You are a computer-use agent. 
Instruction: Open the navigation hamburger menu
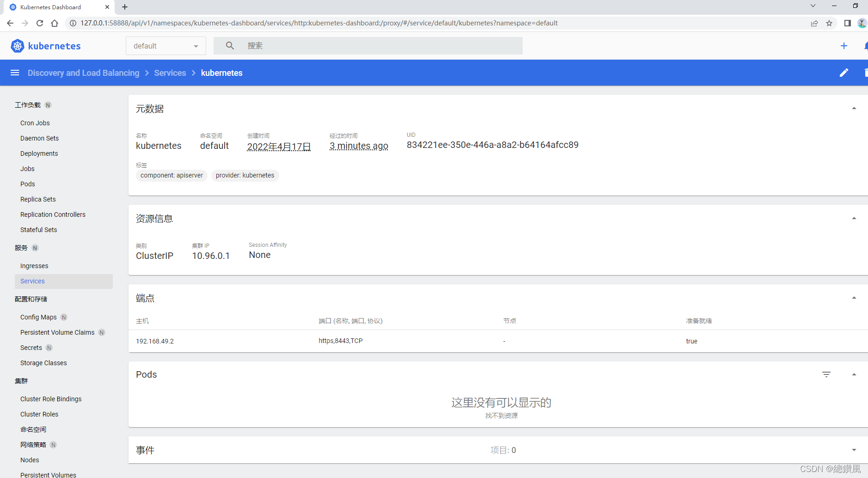(x=15, y=73)
